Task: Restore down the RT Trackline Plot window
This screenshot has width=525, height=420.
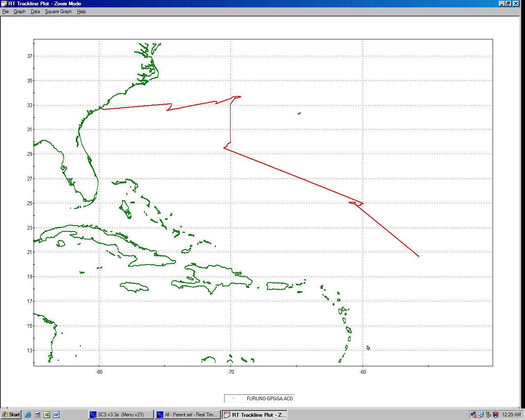Action: [508, 3]
